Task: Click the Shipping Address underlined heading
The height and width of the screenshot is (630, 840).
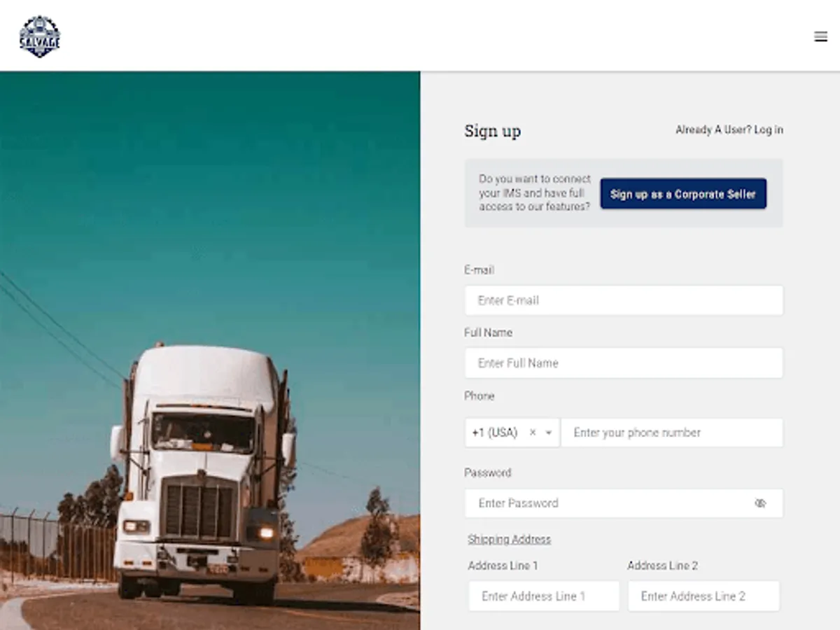Action: (510, 539)
